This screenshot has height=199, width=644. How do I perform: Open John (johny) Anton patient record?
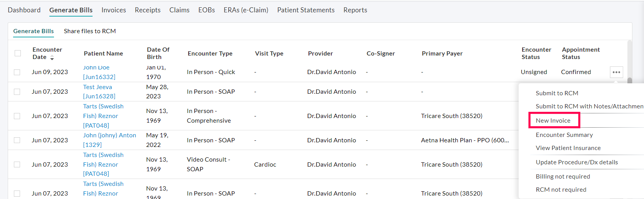pos(110,135)
